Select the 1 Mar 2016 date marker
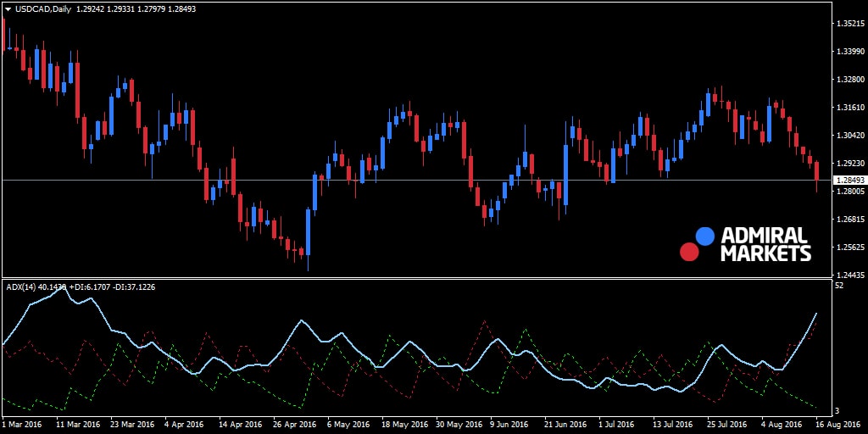 [x=23, y=424]
